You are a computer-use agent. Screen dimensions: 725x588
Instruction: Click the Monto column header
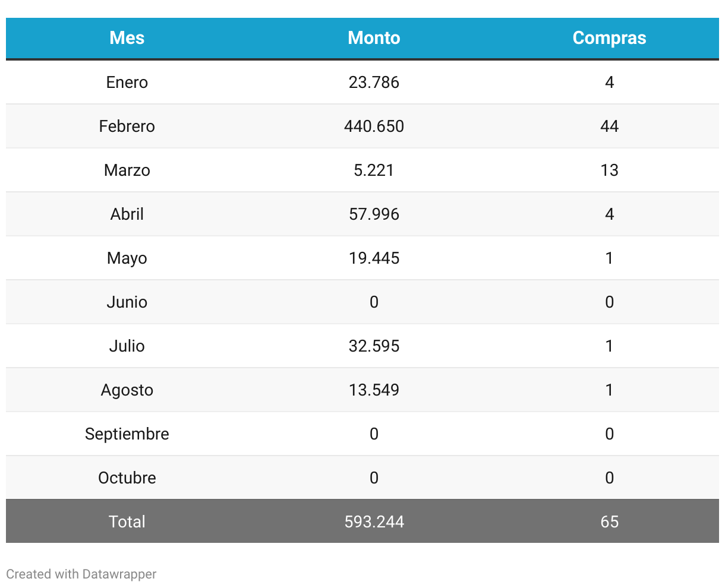coord(374,38)
